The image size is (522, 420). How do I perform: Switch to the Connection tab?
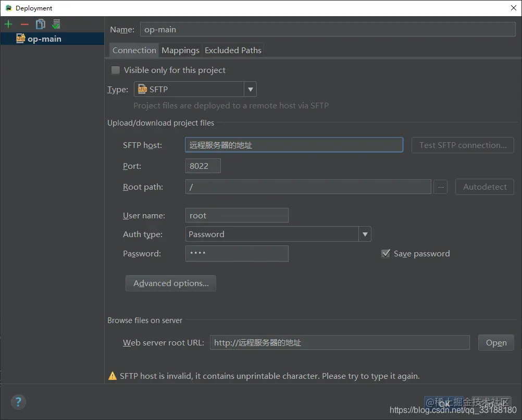point(134,51)
